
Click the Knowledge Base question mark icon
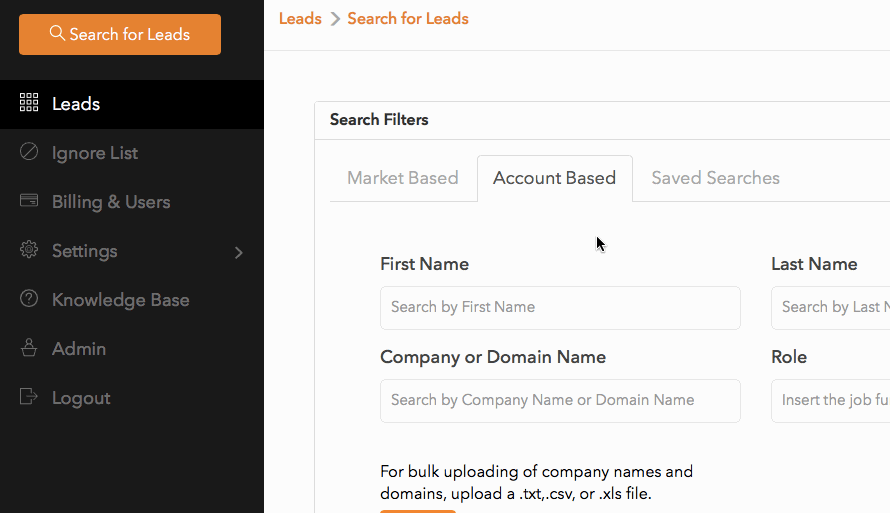(x=29, y=298)
